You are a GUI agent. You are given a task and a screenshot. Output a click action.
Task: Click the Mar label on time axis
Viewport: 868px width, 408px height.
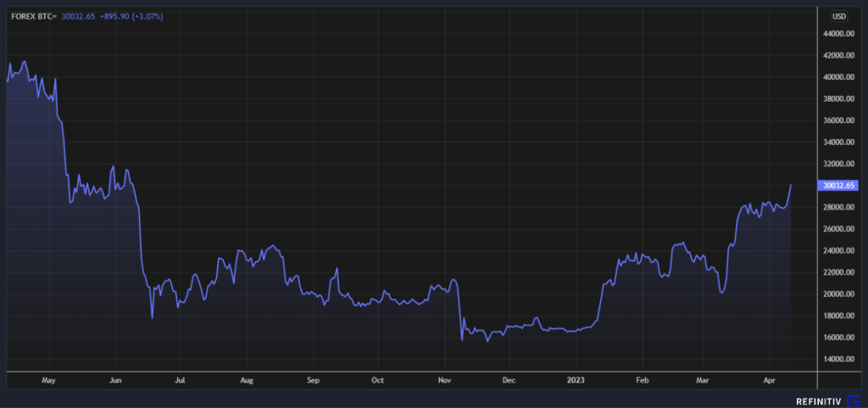click(703, 381)
